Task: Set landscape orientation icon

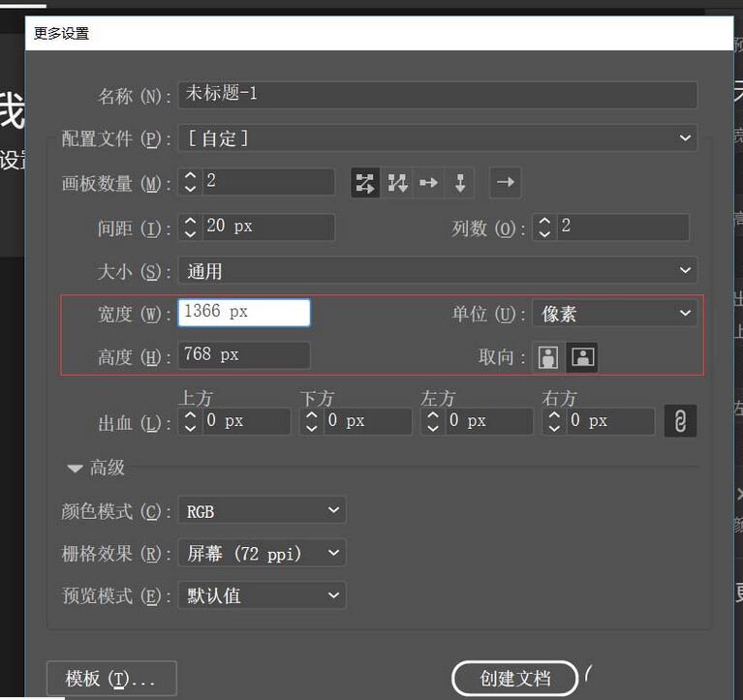Action: (582, 356)
